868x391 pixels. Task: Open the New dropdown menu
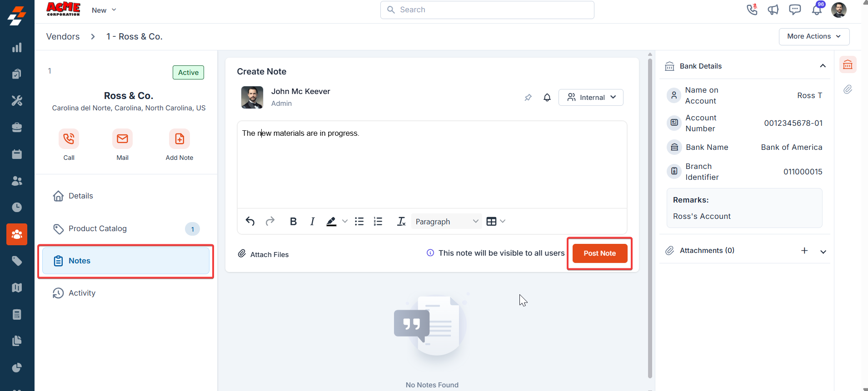point(104,10)
